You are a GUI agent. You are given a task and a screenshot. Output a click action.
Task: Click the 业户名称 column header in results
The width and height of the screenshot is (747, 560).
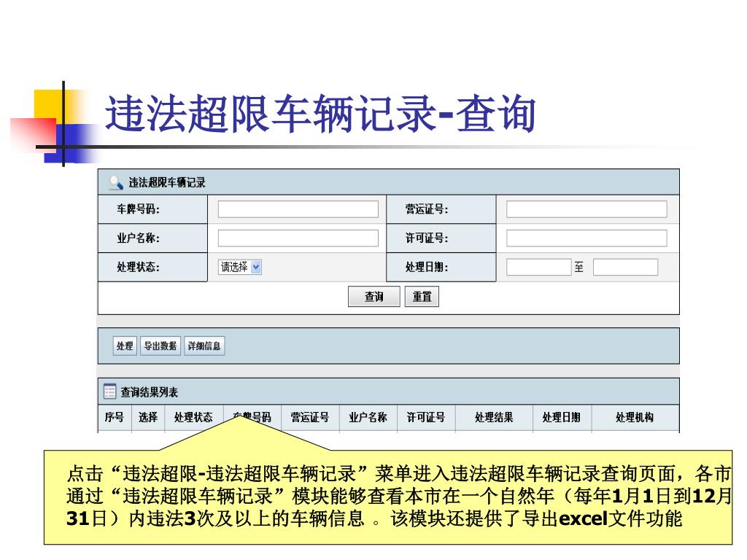pyautogui.click(x=368, y=418)
